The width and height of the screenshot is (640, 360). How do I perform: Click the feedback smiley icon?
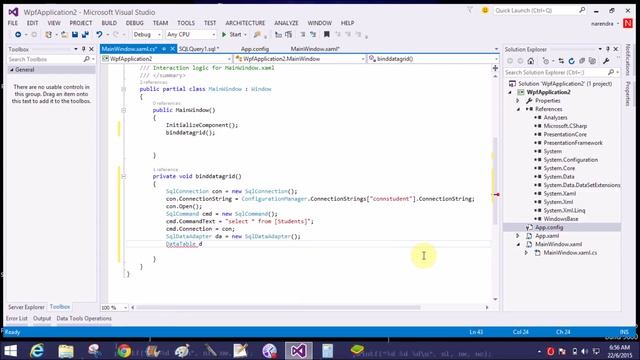[x=485, y=11]
